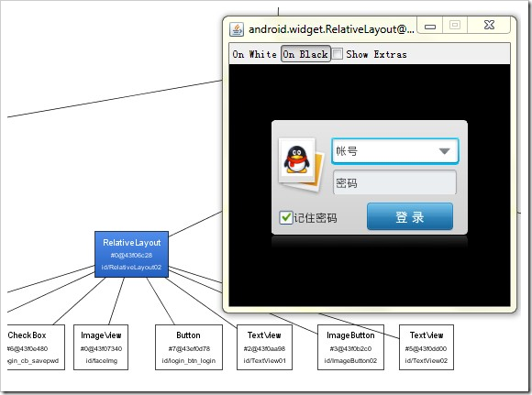
Task: Select the Button id/login_btn_login node
Action: (189, 347)
